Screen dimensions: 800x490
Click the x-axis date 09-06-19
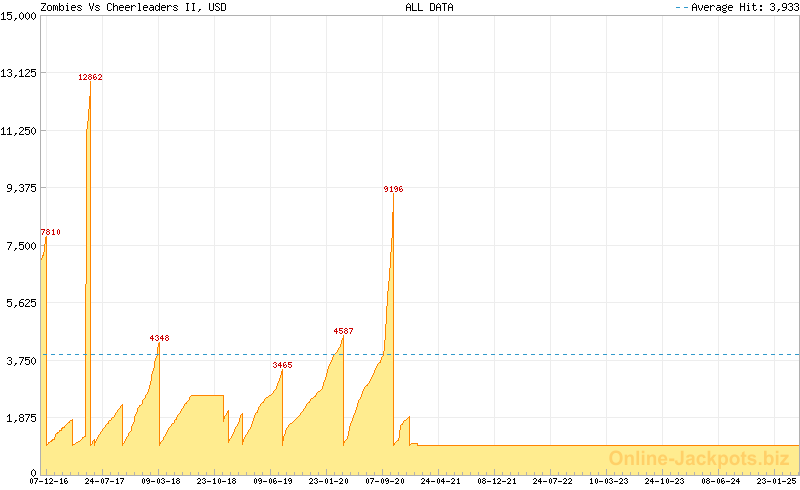point(273,481)
